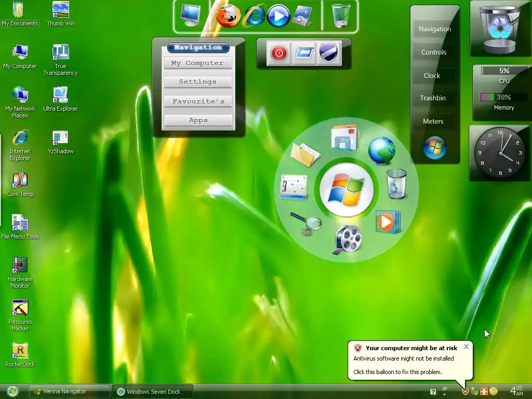The width and height of the screenshot is (532, 399).
Task: Click the shield icon in the controls widget
Action: click(329, 53)
